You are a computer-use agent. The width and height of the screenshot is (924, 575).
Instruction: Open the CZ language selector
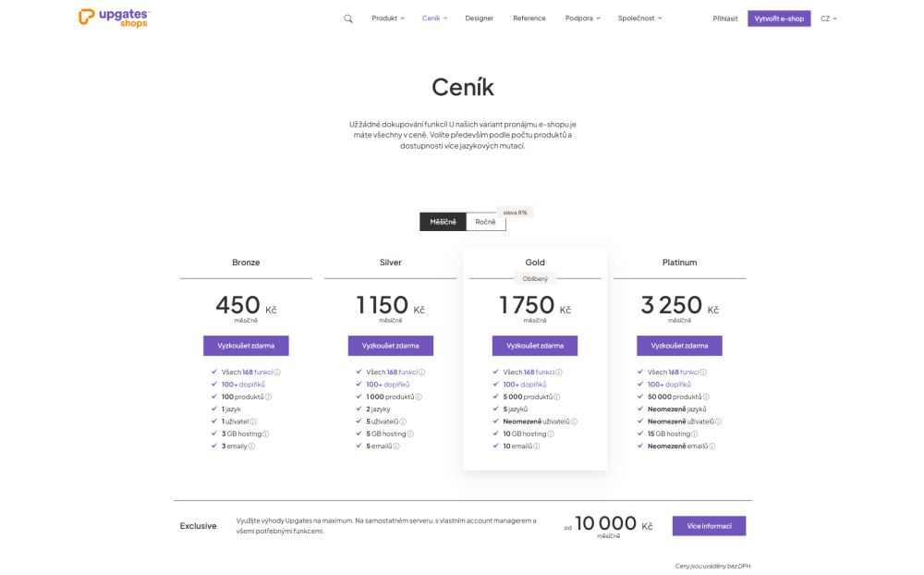click(828, 18)
